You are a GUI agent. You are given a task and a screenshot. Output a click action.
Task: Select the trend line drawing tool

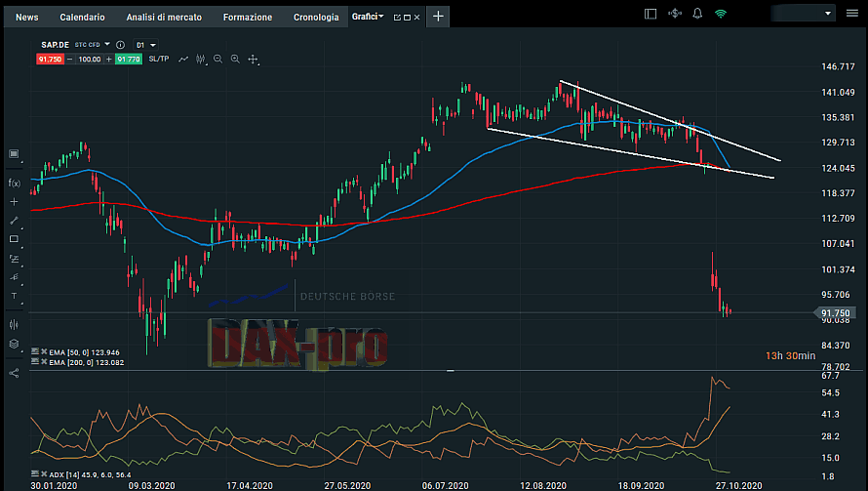pyautogui.click(x=14, y=221)
